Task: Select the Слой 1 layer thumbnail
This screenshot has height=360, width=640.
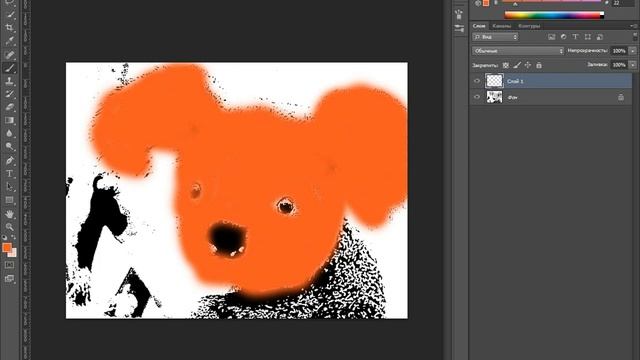Action: click(x=494, y=81)
